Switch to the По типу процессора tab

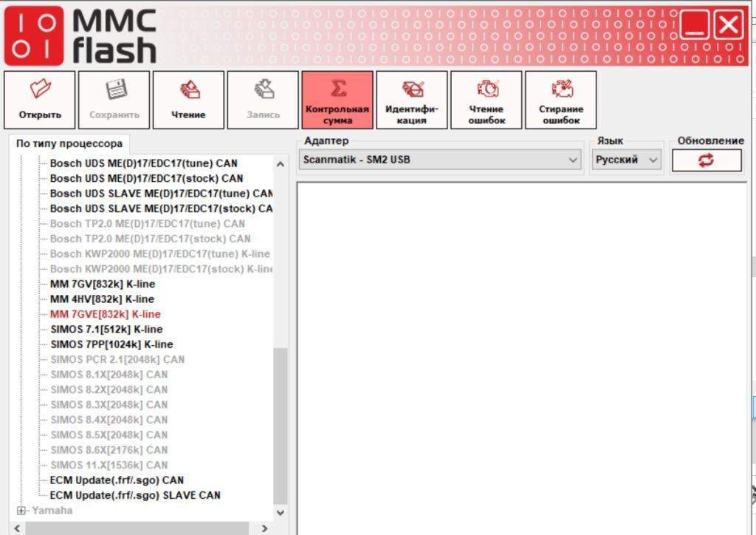click(x=69, y=144)
